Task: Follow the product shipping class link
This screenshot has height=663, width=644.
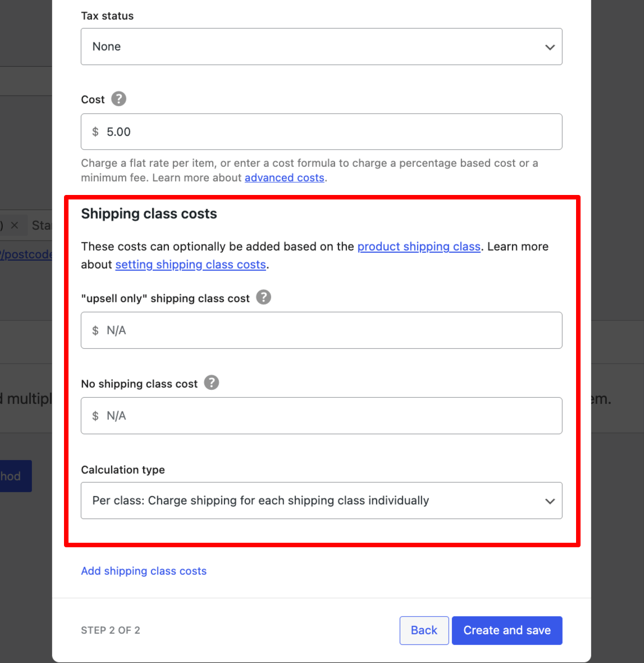Action: 419,247
